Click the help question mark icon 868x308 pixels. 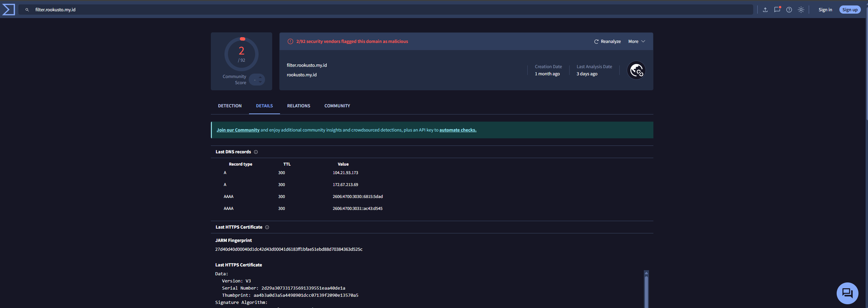pos(789,10)
